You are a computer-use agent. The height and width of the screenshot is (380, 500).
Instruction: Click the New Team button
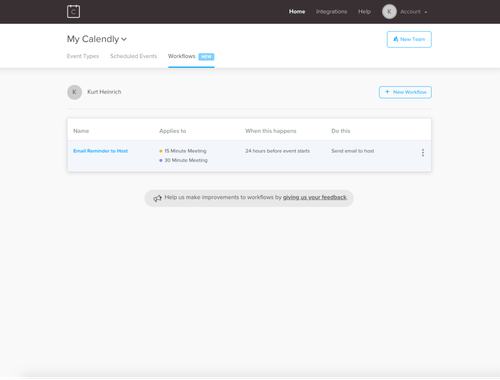409,39
